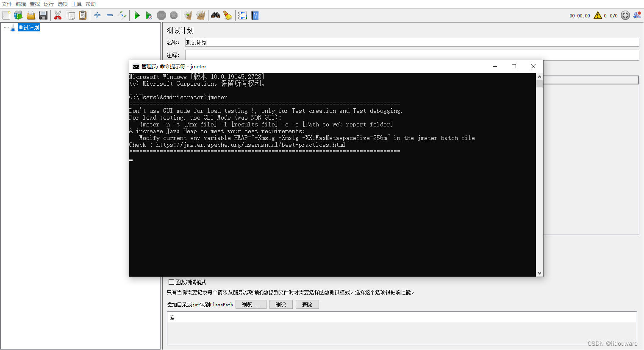Click the 00:00:00 elapsed timer

click(x=580, y=16)
